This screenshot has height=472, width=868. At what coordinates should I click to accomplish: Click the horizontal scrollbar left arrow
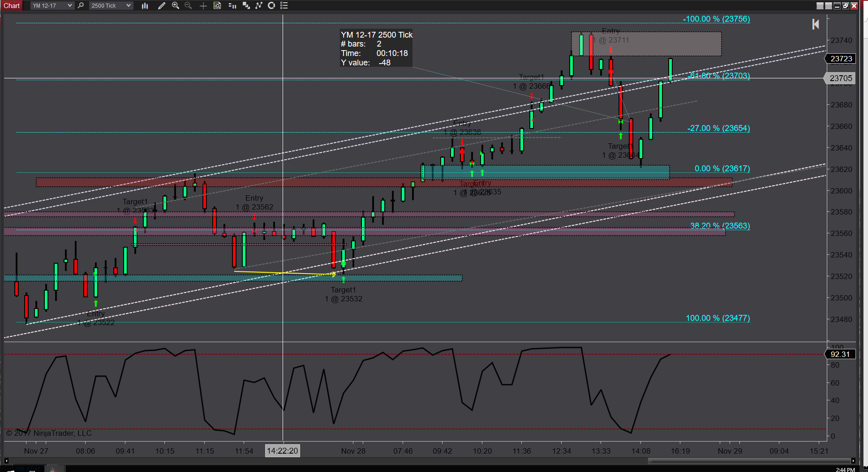pos(6,461)
